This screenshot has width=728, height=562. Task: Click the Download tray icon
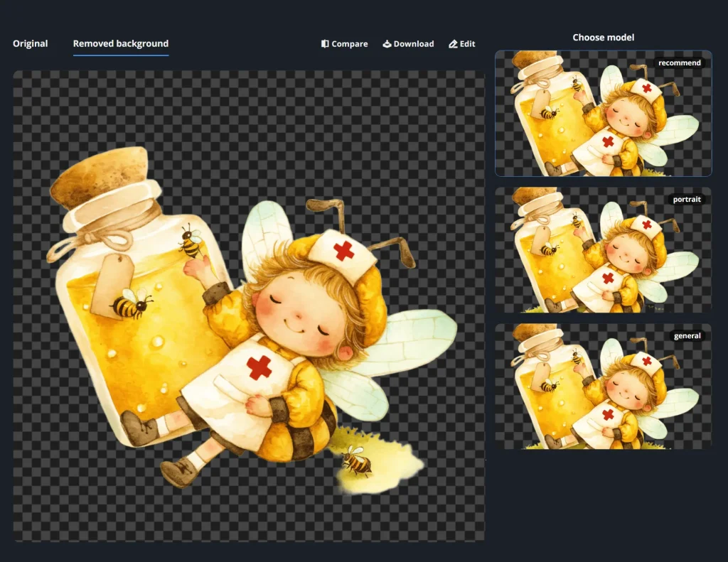click(x=387, y=44)
